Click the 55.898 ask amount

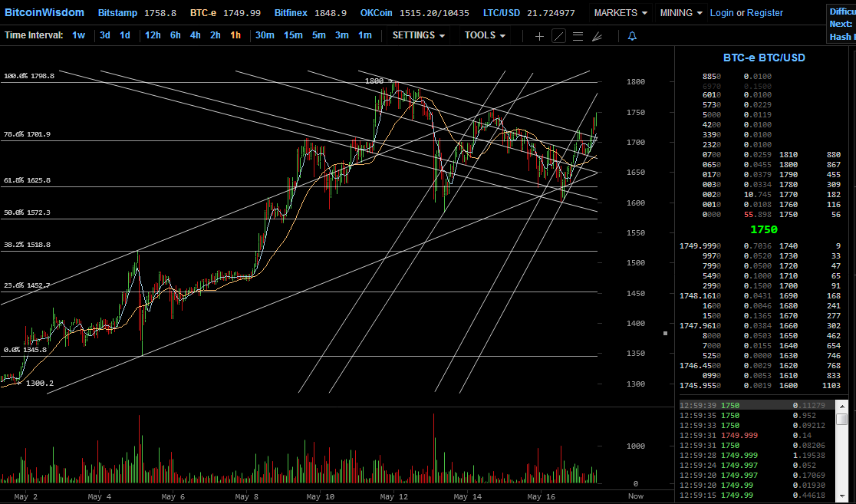click(x=758, y=215)
